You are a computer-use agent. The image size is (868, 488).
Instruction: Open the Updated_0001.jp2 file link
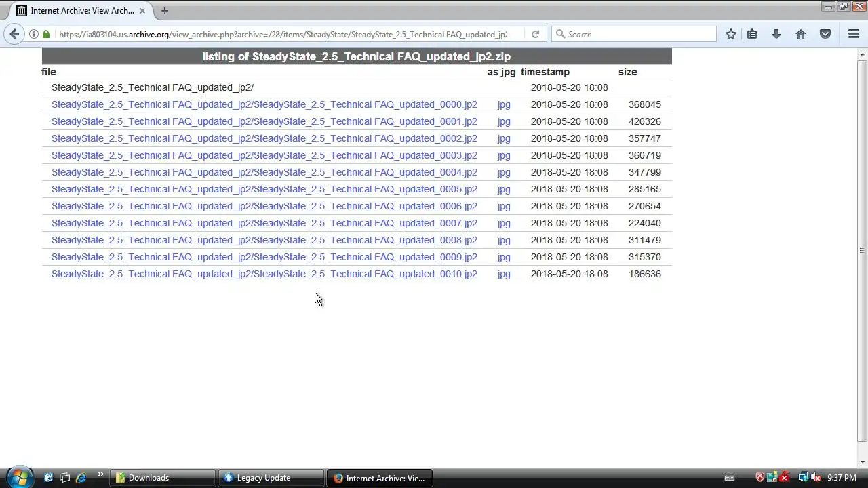[x=264, y=121]
